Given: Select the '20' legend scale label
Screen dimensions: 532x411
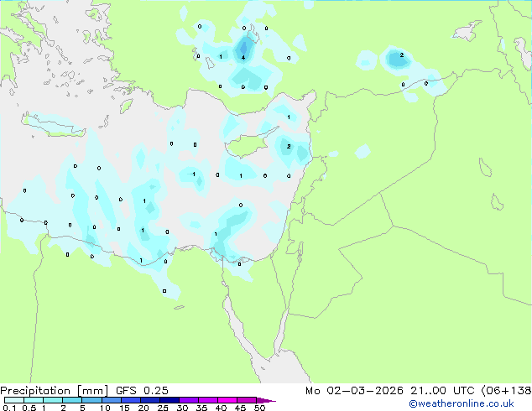Looking at the screenshot, I should tap(143, 408).
